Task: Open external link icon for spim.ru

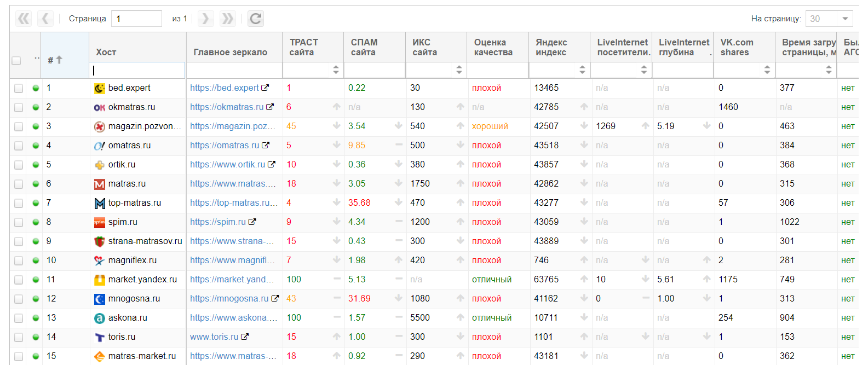Action: (252, 222)
